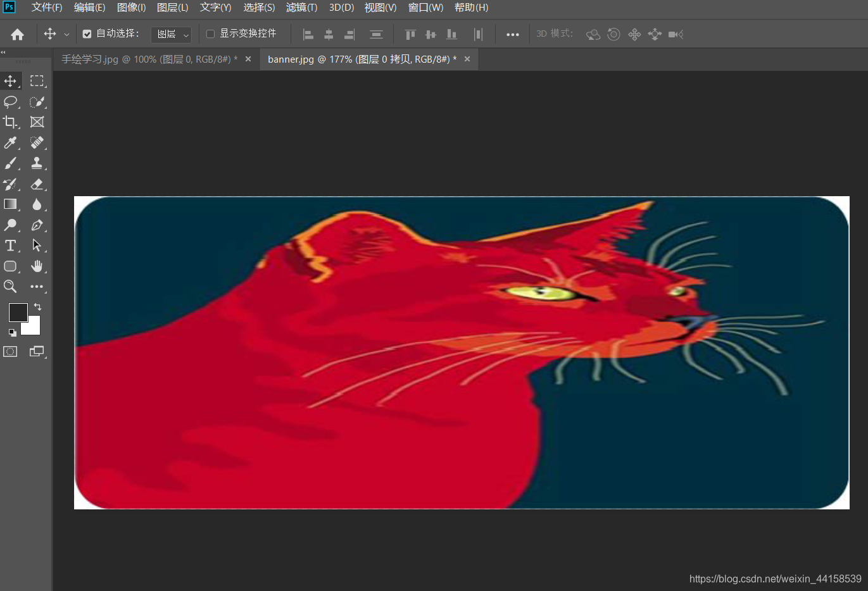Activate the Gradient tool
The height and width of the screenshot is (591, 868).
(x=10, y=204)
